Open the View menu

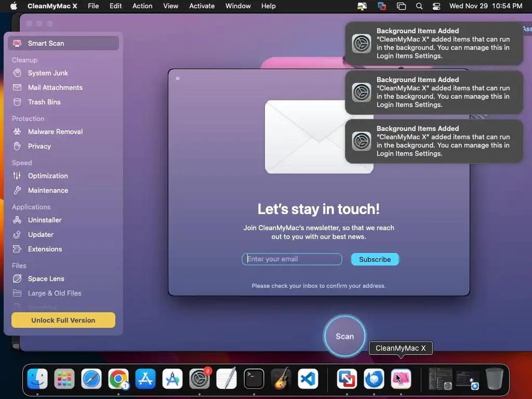pyautogui.click(x=170, y=6)
